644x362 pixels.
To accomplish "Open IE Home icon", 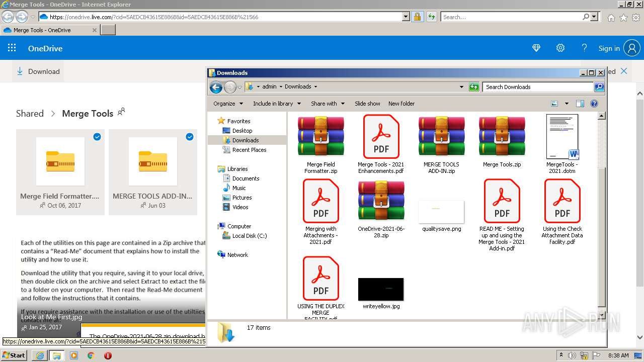I will 611,18.
